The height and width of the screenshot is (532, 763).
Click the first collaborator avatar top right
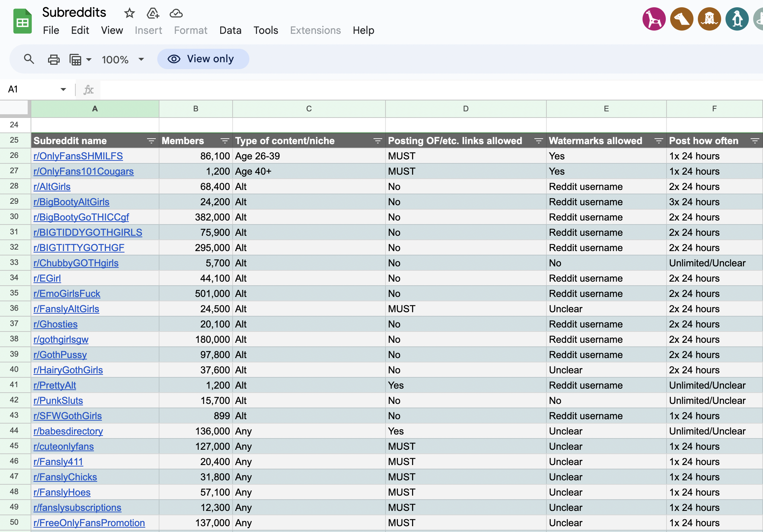coord(654,18)
